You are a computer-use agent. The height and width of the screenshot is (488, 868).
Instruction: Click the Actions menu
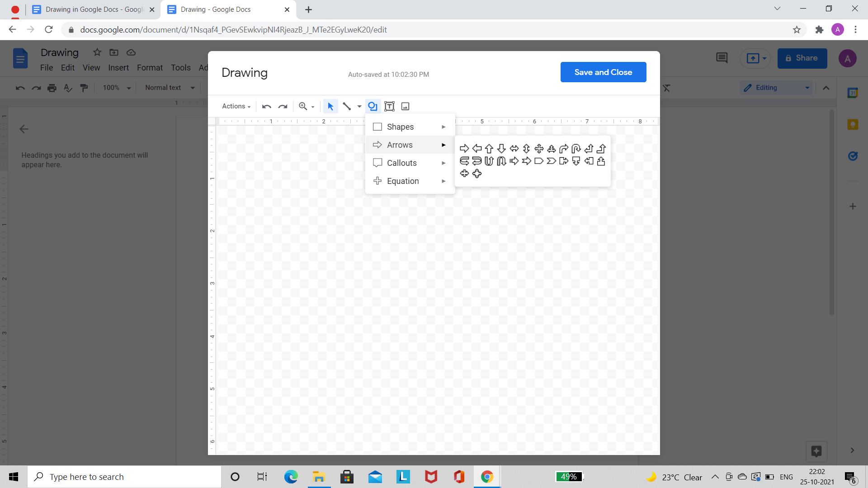click(236, 106)
